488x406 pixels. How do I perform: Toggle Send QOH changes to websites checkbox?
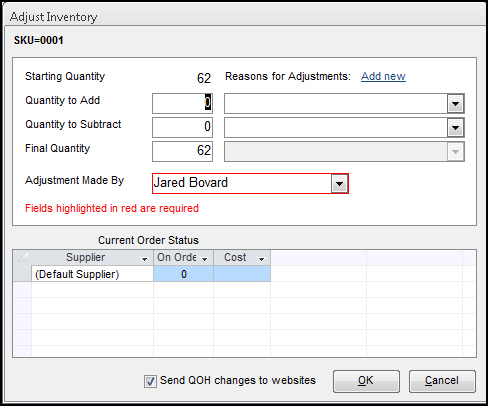point(150,381)
